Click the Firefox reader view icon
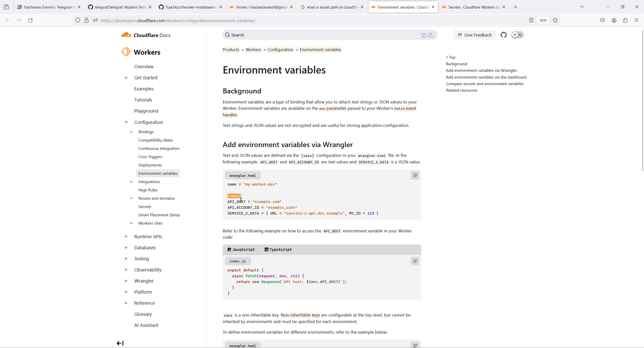The width and height of the screenshot is (644, 348). coord(531,20)
